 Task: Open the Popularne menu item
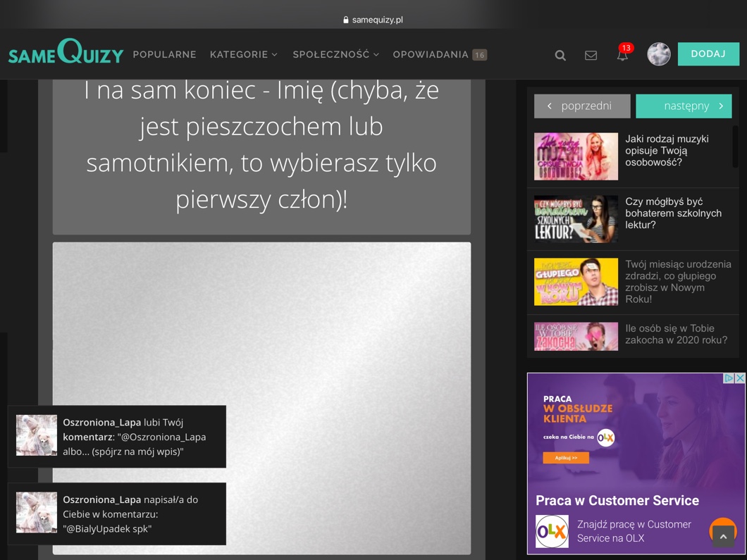[164, 54]
